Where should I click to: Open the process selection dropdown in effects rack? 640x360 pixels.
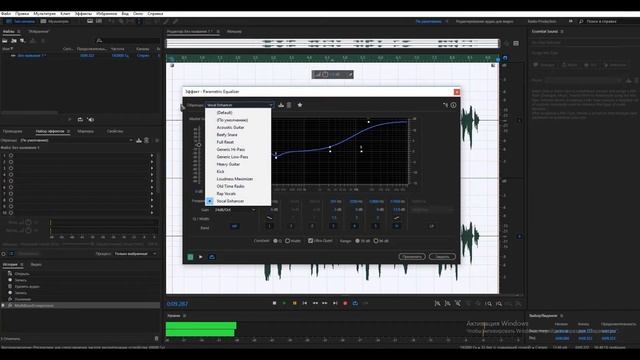(x=135, y=254)
